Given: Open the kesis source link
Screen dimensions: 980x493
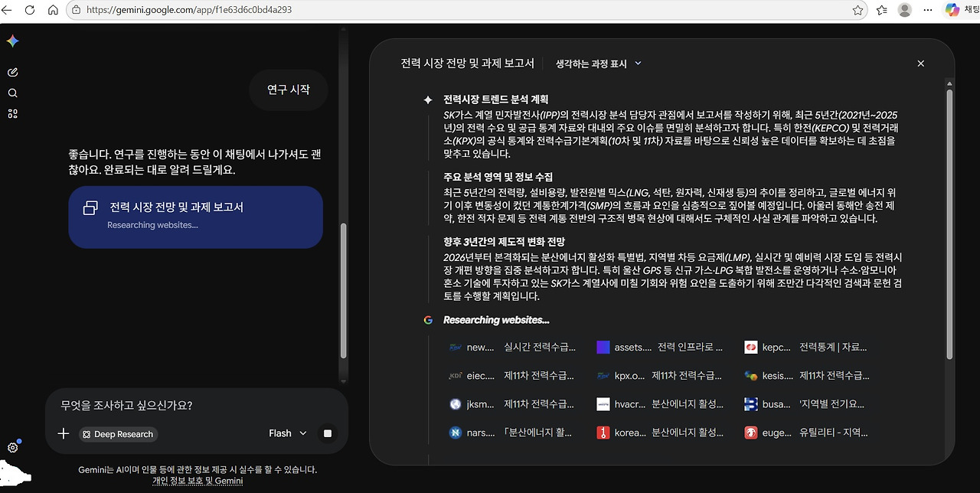Looking at the screenshot, I should 807,376.
